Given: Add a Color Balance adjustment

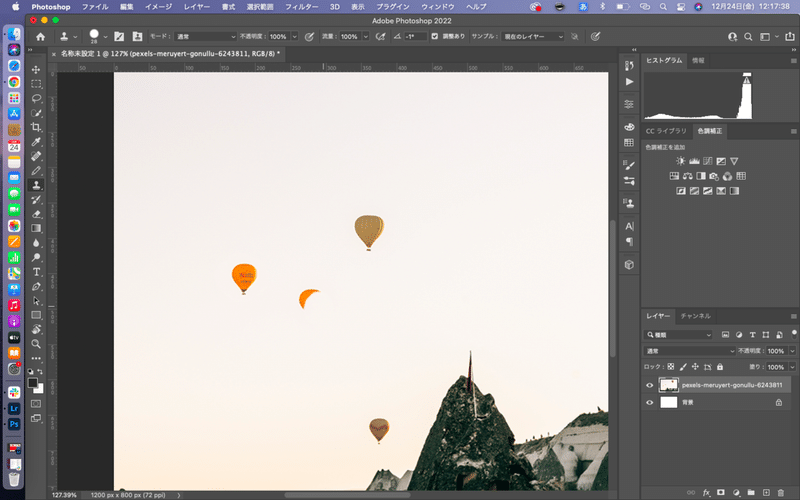Looking at the screenshot, I should pyautogui.click(x=688, y=176).
